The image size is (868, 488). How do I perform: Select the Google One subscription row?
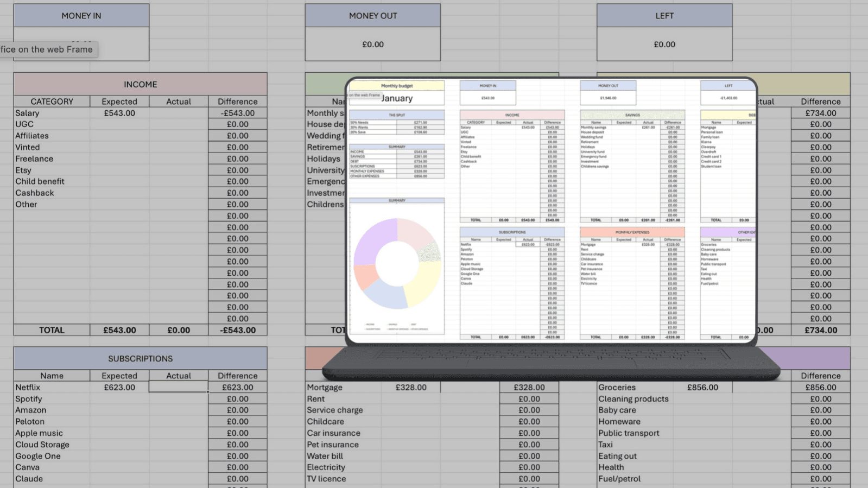38,456
